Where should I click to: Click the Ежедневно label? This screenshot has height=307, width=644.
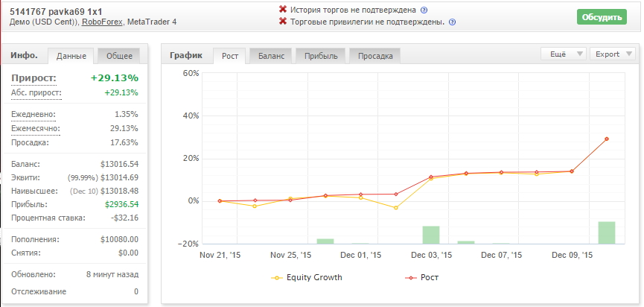point(34,114)
